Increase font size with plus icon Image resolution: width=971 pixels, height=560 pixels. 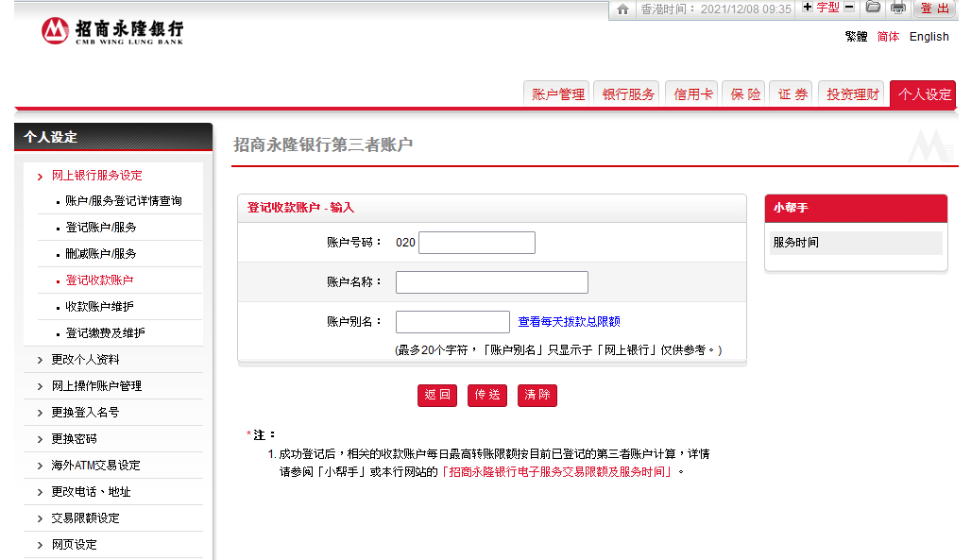click(808, 7)
